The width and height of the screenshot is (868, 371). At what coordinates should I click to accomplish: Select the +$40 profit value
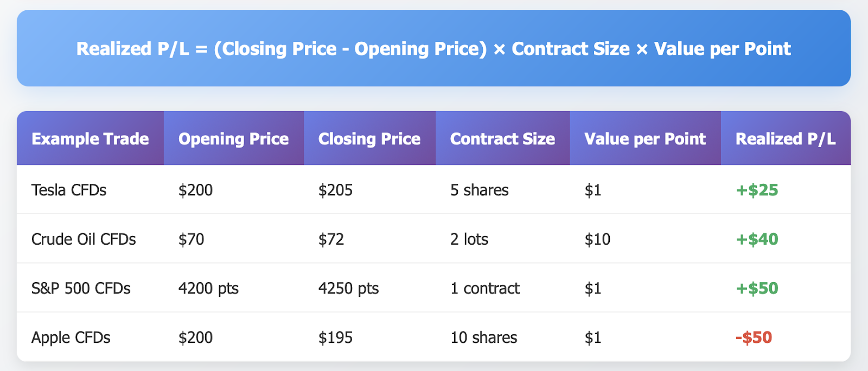[x=757, y=239]
